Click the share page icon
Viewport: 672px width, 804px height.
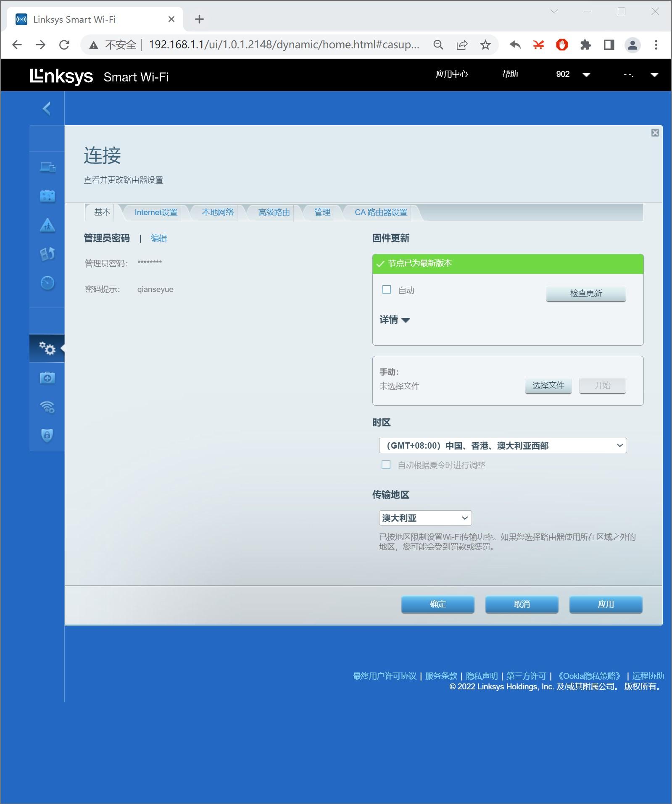tap(462, 45)
